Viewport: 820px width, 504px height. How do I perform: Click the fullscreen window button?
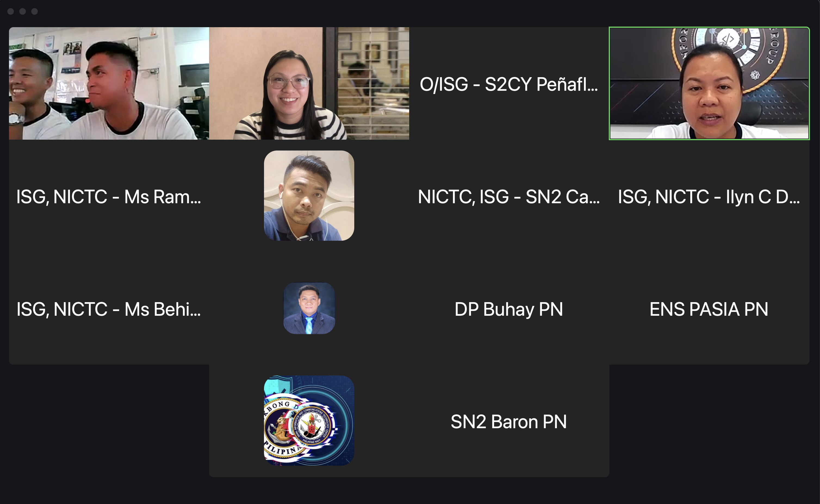coord(35,11)
